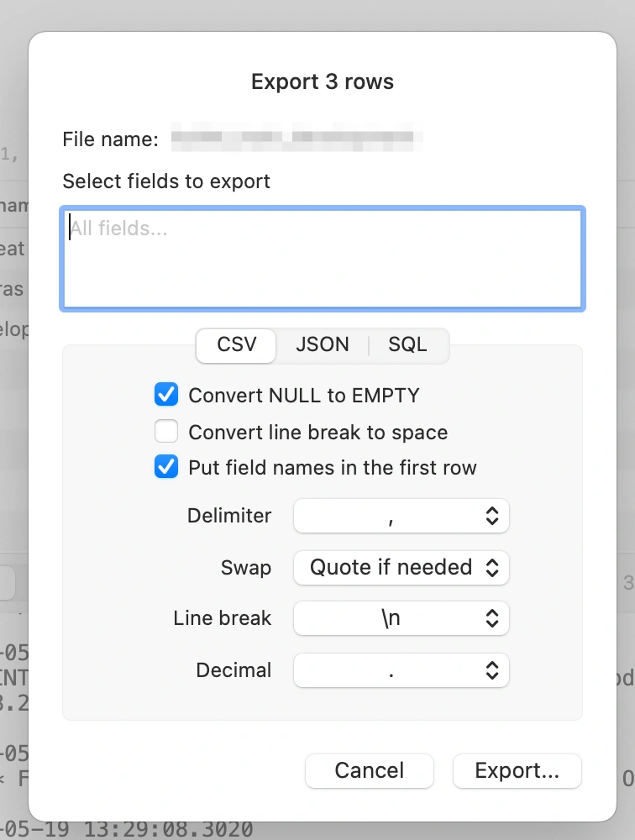Click the Export... button
The image size is (635, 840).
coord(517,770)
